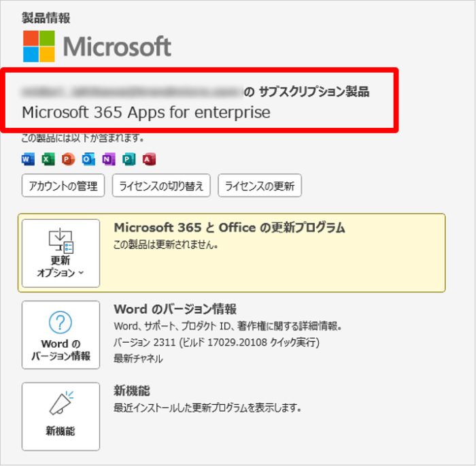The width and height of the screenshot is (476, 466).
Task: Click the purple OneNote app icon
Action: pyautogui.click(x=108, y=159)
